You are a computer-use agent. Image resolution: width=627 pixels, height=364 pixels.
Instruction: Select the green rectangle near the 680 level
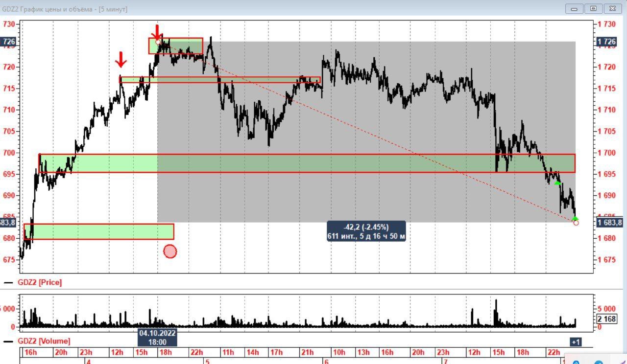point(99,231)
